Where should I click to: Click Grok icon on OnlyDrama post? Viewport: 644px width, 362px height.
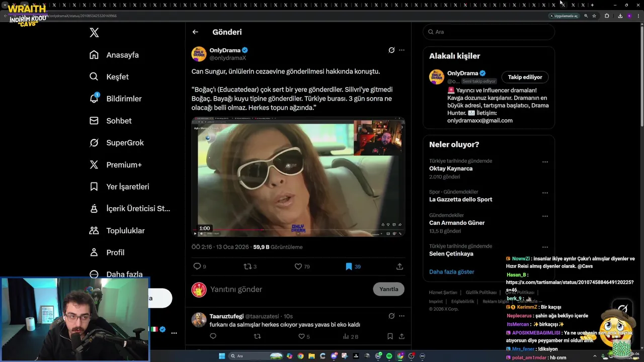pyautogui.click(x=391, y=50)
